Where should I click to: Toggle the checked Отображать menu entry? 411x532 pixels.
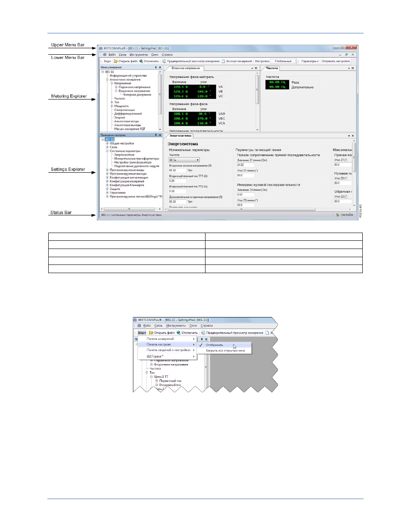pos(224,345)
